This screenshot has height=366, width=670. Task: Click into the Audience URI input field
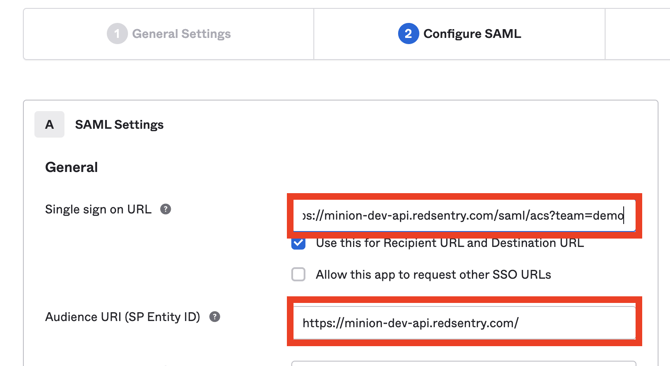click(464, 323)
